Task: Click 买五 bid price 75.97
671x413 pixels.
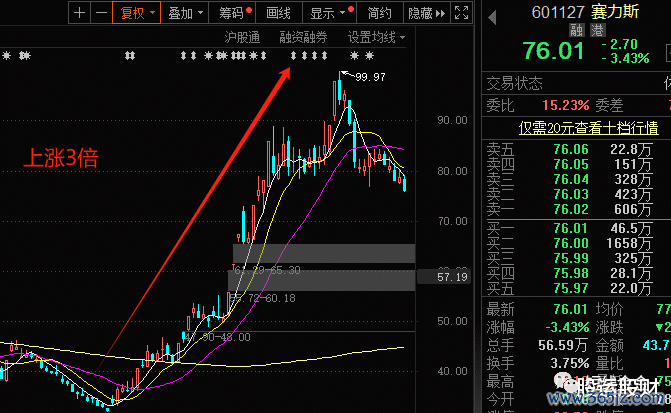Action: tap(571, 288)
